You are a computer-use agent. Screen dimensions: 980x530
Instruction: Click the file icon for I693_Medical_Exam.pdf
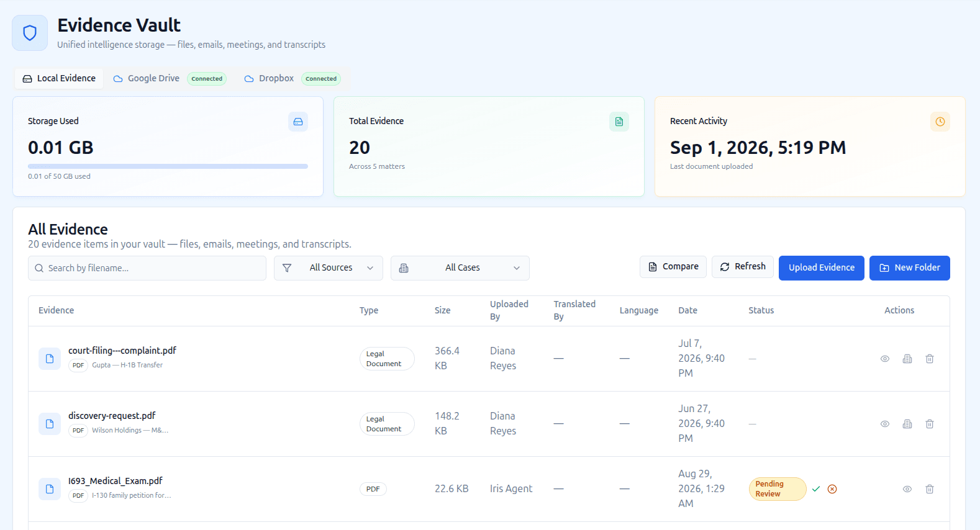(x=50, y=489)
